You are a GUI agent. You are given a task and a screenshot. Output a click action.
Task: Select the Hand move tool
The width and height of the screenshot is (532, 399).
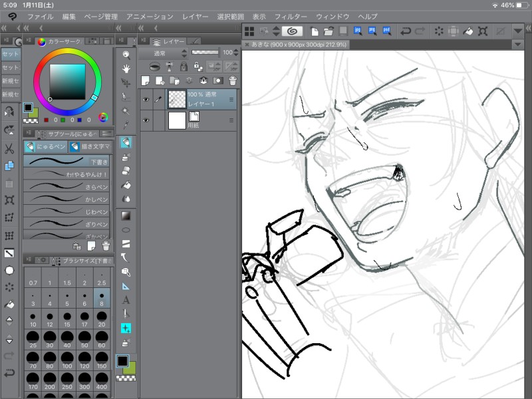tap(126, 69)
